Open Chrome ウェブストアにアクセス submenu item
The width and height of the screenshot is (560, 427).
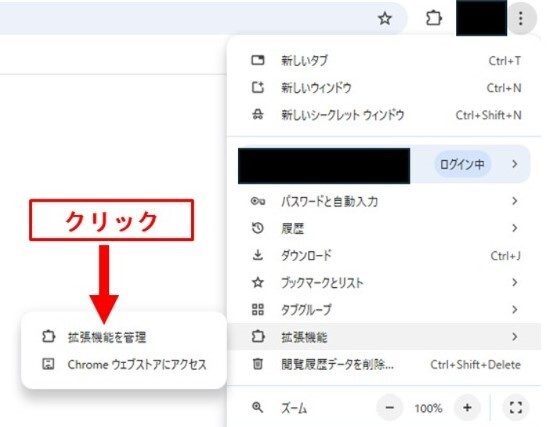tap(124, 364)
